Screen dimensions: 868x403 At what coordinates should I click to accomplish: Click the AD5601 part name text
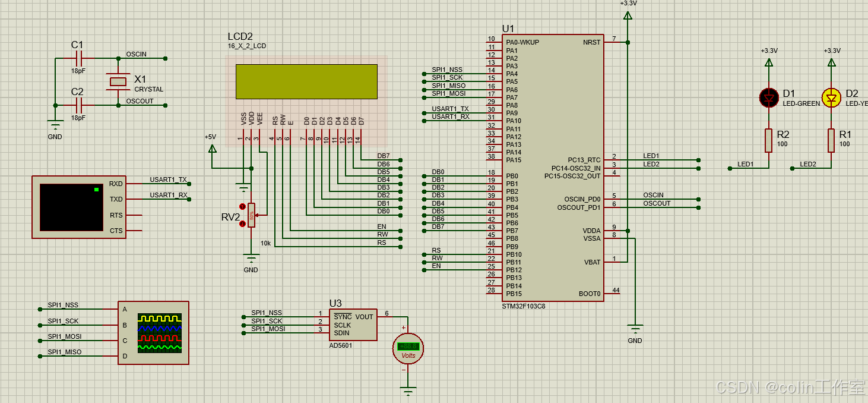tap(341, 345)
